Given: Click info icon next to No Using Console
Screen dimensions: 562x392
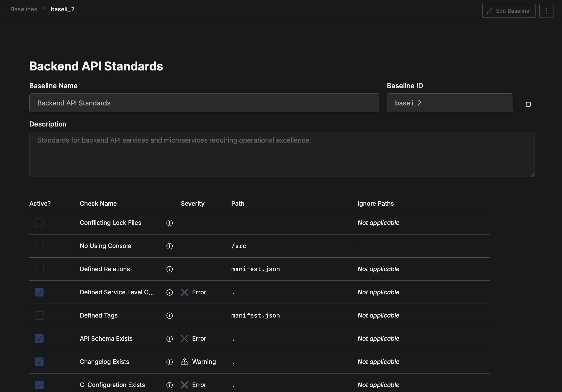Looking at the screenshot, I should point(169,246).
